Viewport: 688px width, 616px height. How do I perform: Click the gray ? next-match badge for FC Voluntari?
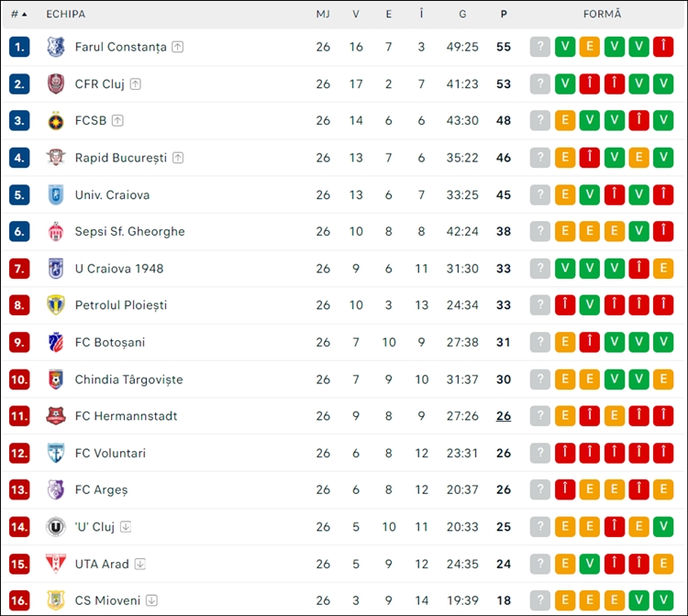(x=540, y=453)
